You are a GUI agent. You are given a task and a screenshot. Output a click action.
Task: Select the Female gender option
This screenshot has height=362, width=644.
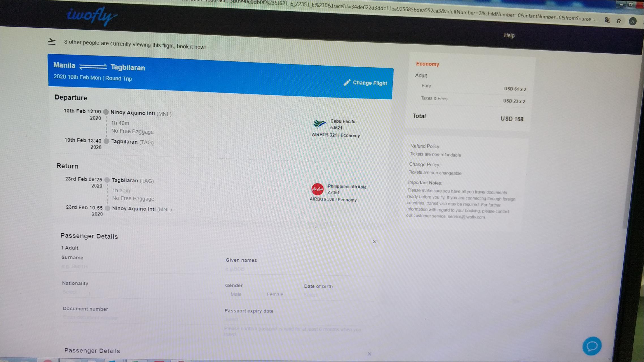[275, 294]
